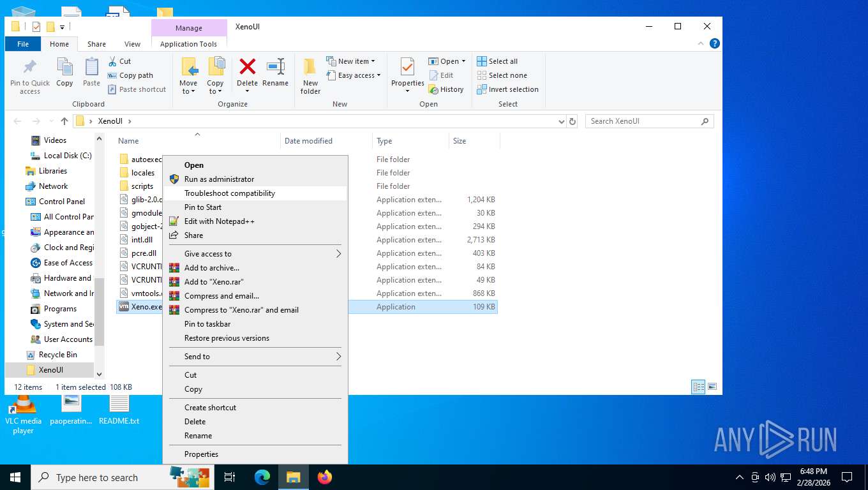Viewport: 868px width, 490px height.
Task: Click the Edit button in Open group
Action: click(x=441, y=75)
